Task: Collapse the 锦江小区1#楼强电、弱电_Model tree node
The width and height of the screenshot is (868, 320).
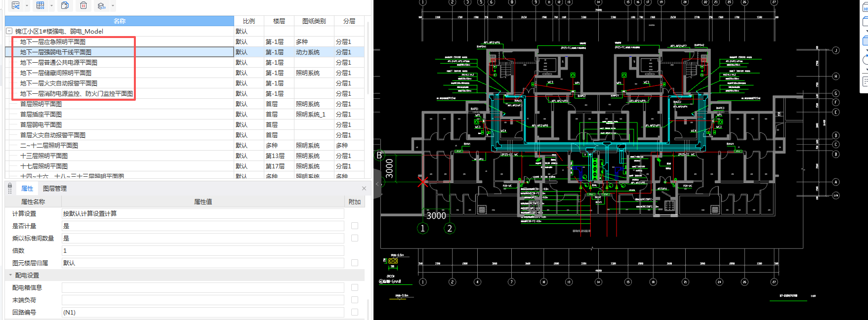Action: point(9,31)
